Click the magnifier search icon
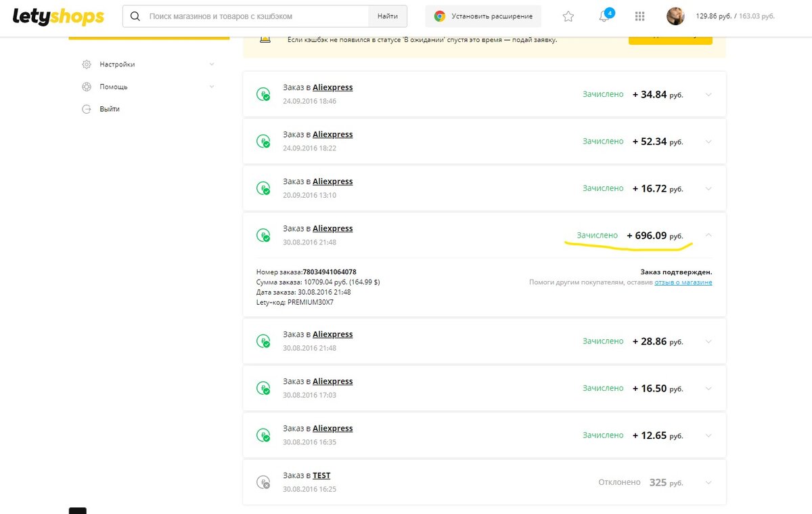Image resolution: width=812 pixels, height=514 pixels. [x=135, y=16]
